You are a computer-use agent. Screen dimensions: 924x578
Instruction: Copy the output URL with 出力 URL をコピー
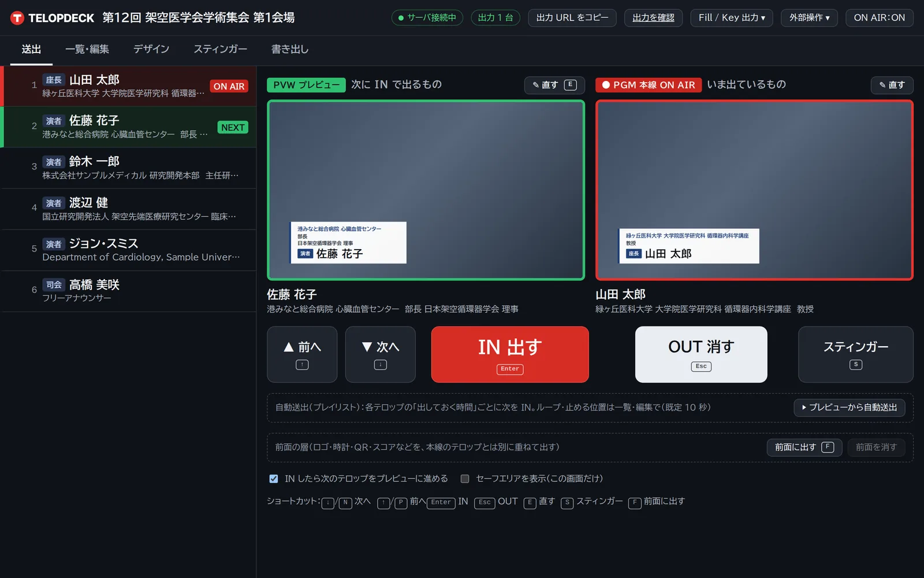tap(572, 18)
